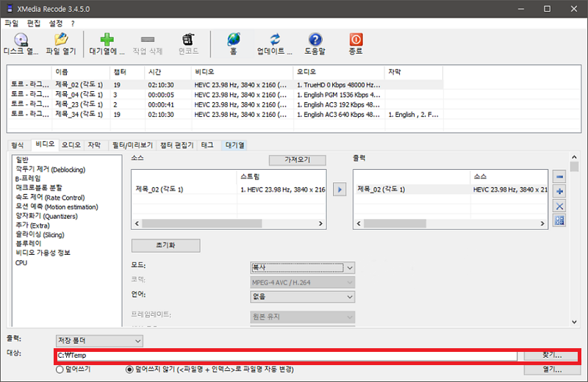The width and height of the screenshot is (588, 382).
Task: Remove output stream with minus icon
Action: point(559,176)
